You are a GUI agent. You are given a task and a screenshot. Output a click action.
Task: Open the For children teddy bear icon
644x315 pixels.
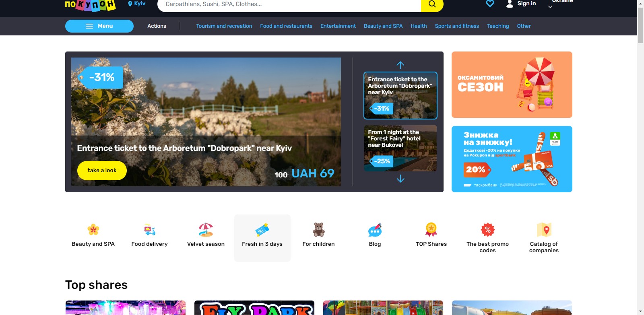(318, 230)
